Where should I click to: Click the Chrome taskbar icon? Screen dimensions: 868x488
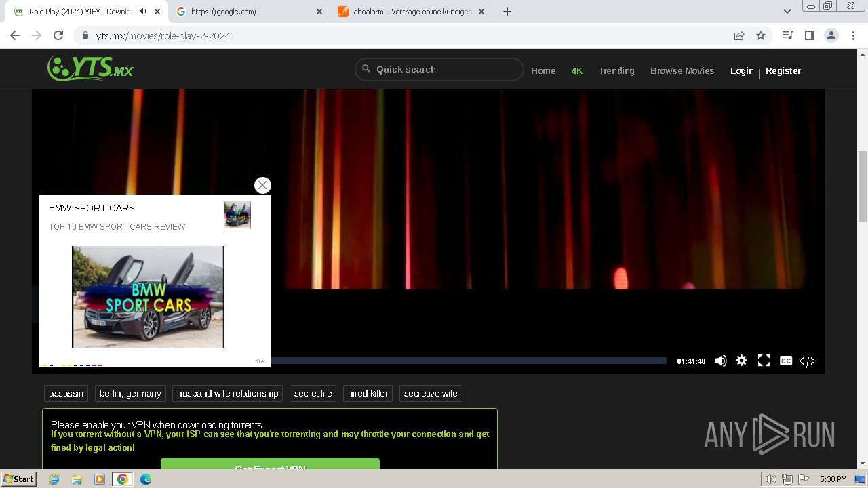click(123, 479)
